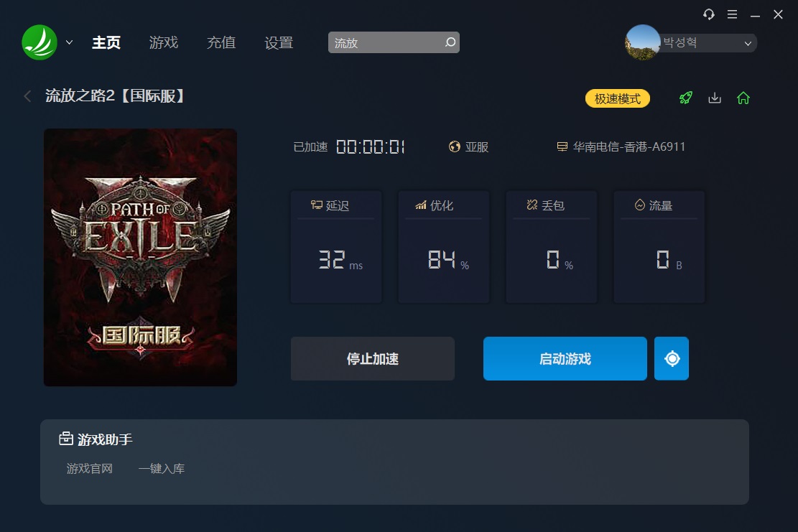Viewport: 798px width, 532px height.
Task: Open the 充值 tab
Action: [x=221, y=42]
